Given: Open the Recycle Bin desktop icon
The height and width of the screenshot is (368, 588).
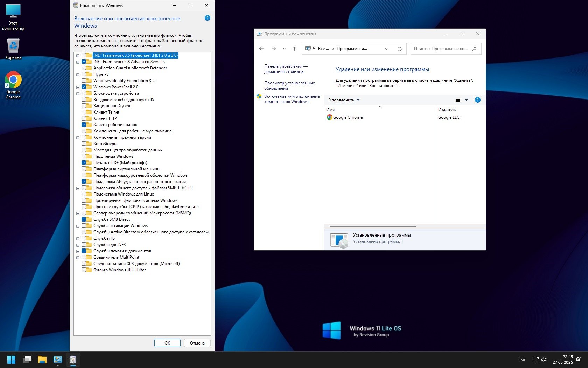Looking at the screenshot, I should (13, 49).
